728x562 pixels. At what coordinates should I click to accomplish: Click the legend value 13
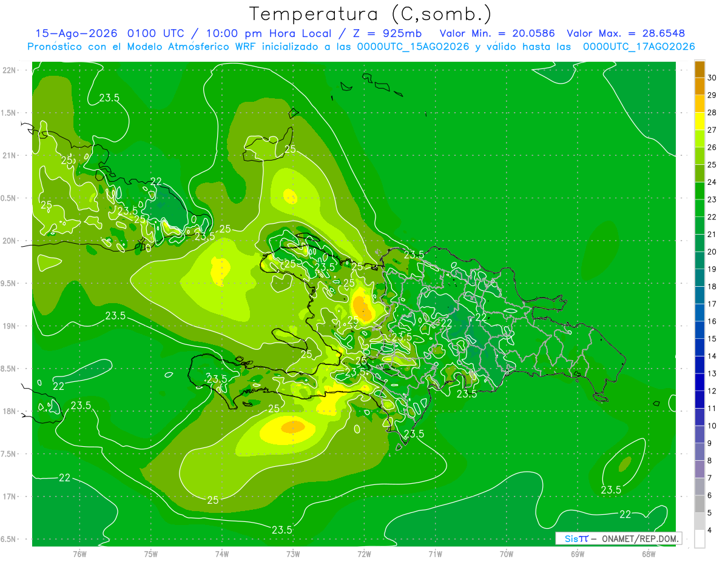point(712,373)
